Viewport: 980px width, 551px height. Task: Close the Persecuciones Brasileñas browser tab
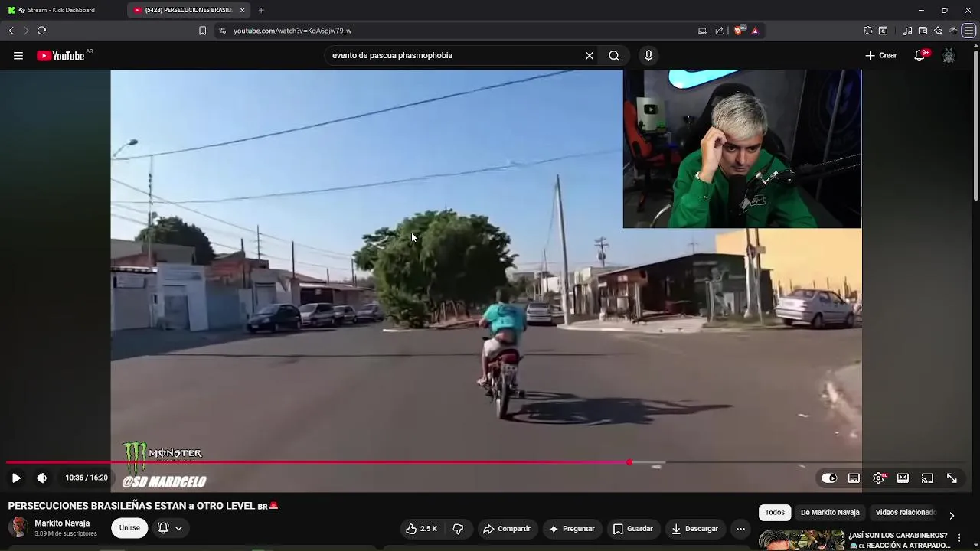[x=242, y=10]
